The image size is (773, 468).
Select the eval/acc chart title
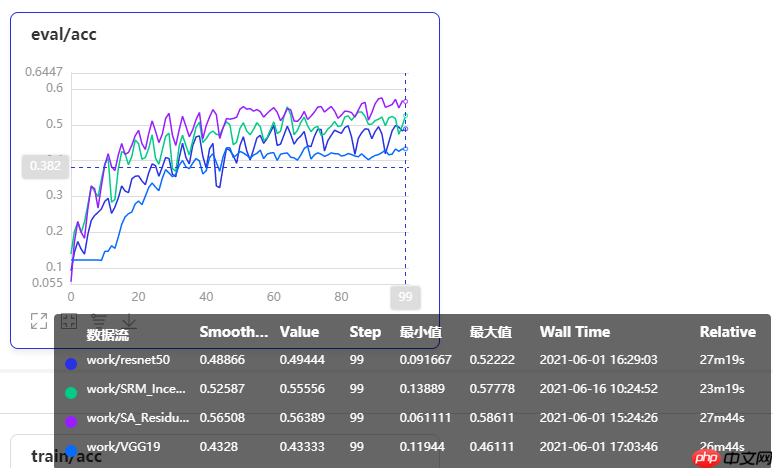pos(64,34)
